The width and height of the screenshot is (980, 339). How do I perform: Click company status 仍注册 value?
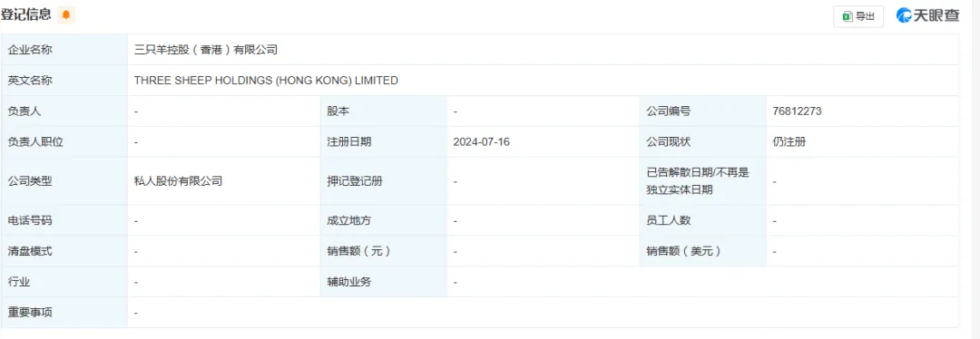789,141
